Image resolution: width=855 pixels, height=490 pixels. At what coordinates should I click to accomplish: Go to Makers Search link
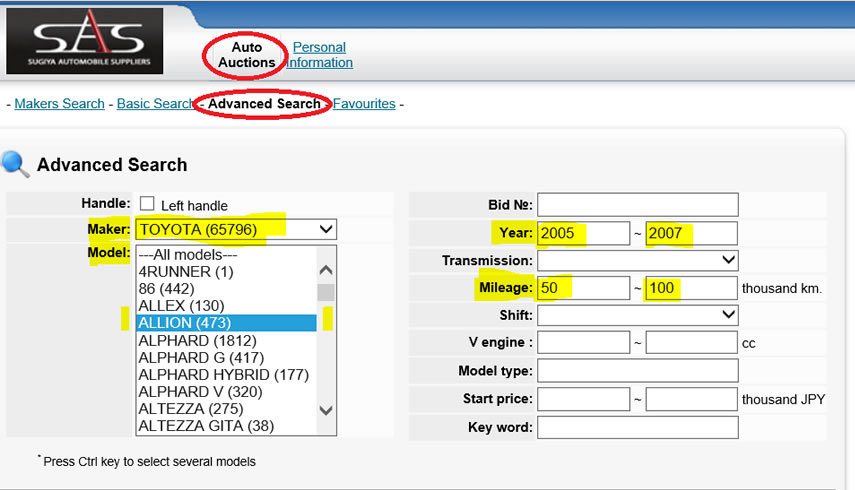click(60, 104)
